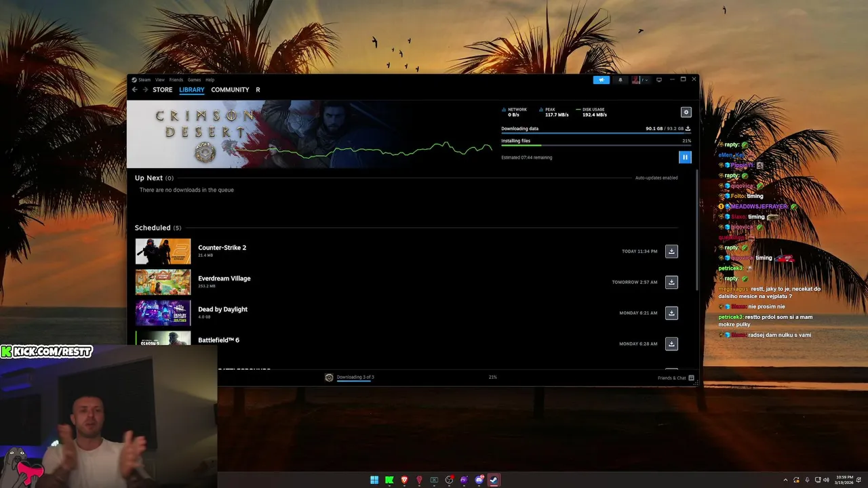Click the taskbar volume icon
The image size is (868, 488).
tap(827, 480)
